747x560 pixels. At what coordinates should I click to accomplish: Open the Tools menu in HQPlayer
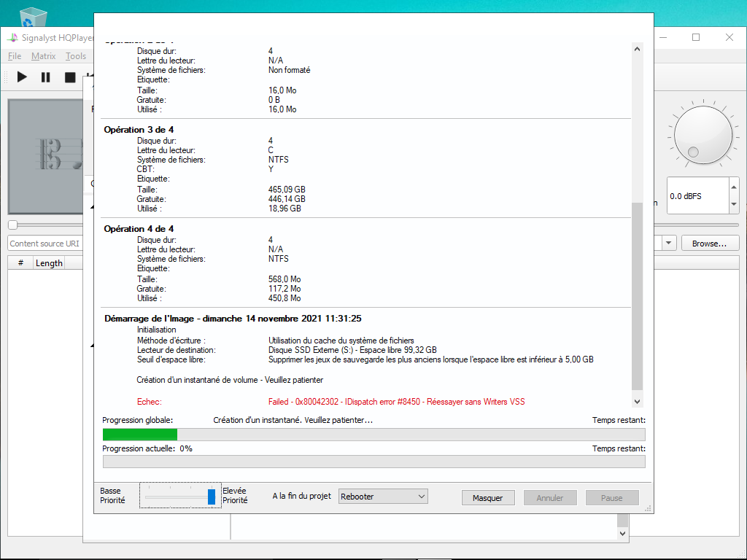76,56
